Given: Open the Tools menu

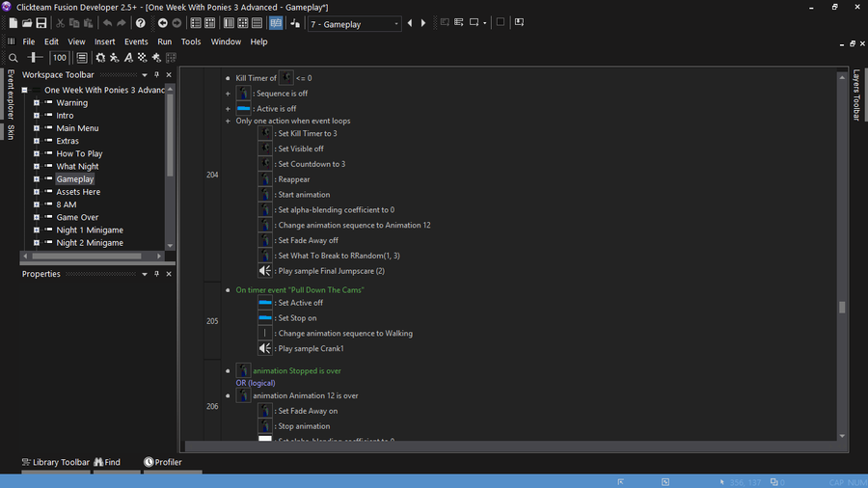Looking at the screenshot, I should coord(191,41).
